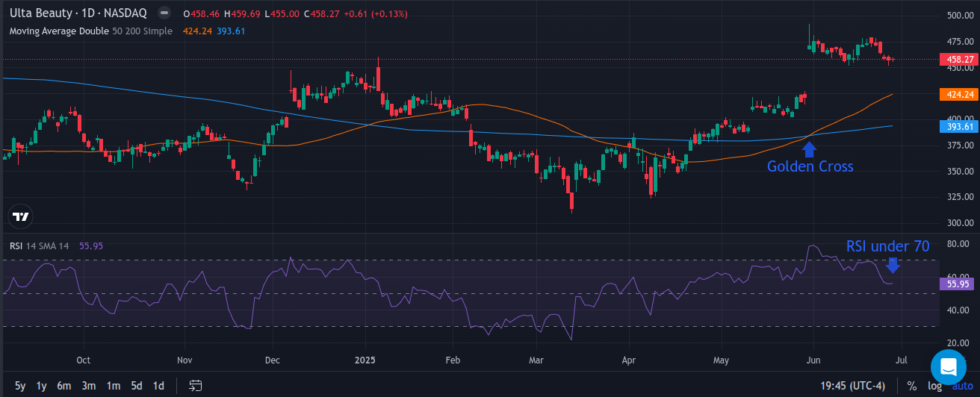Click the low price L455.00 value
The image size is (980, 397).
[x=283, y=13]
